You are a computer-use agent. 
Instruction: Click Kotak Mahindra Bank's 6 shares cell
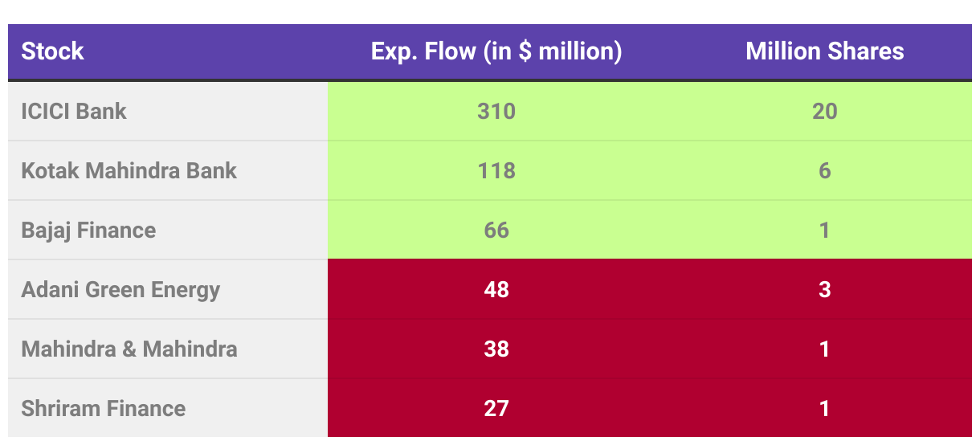[825, 170]
